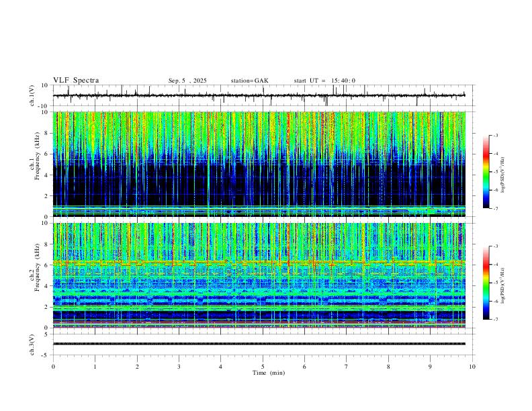The height and width of the screenshot is (411, 532).
Task: Click the time axis tick label "1"
Action: (95, 367)
